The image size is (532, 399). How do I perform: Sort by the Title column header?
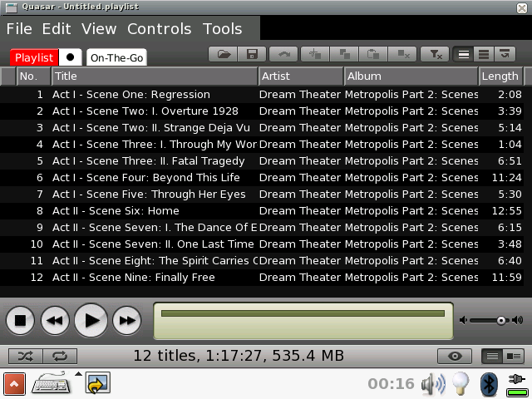click(155, 76)
